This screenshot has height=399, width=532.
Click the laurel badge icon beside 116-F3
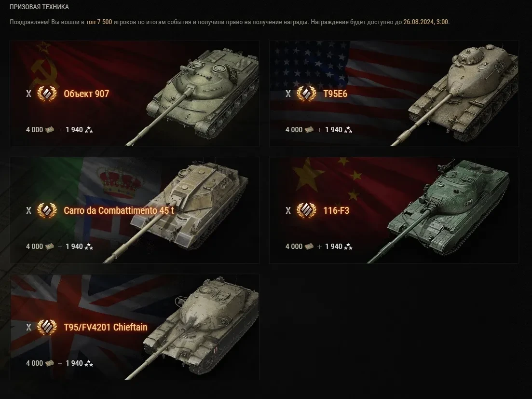(306, 210)
